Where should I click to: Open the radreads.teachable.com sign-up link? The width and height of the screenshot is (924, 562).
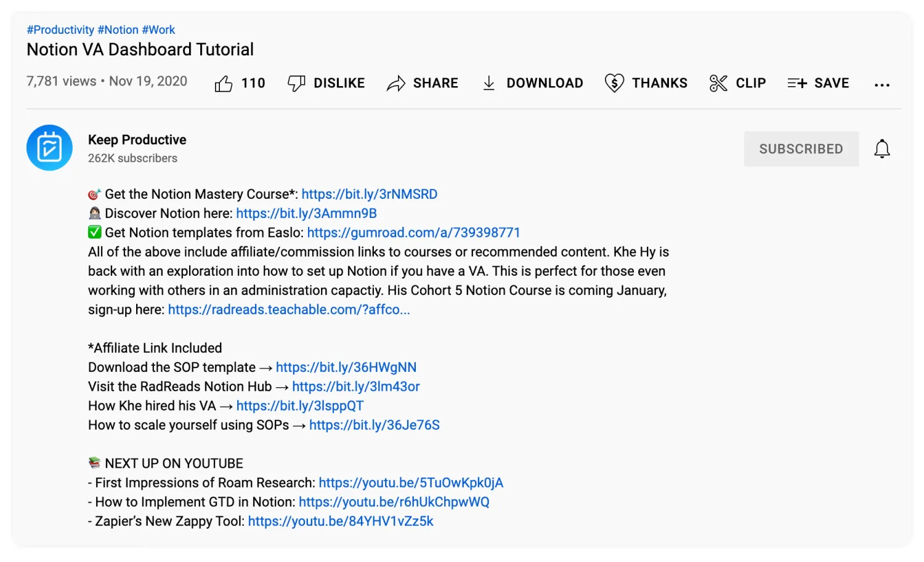point(289,310)
